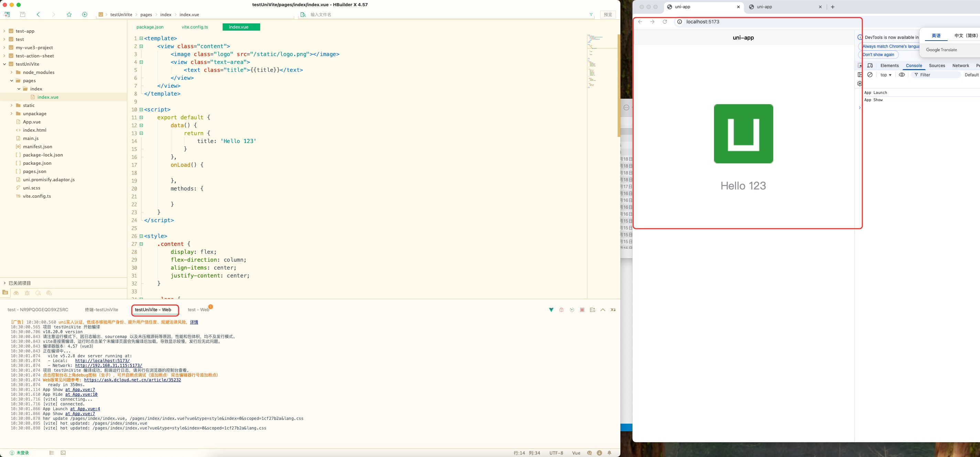Open a new terminal with the plus terminal icon

coord(592,310)
